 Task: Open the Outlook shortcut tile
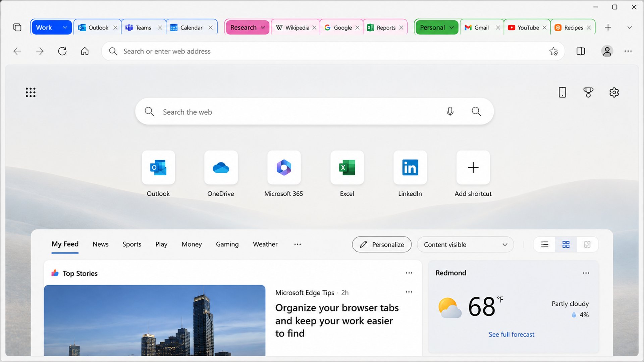[x=158, y=168]
